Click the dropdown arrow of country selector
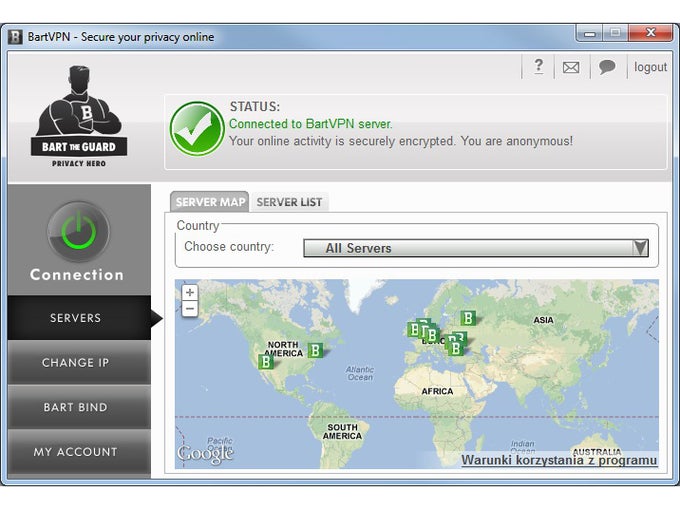 click(x=640, y=248)
